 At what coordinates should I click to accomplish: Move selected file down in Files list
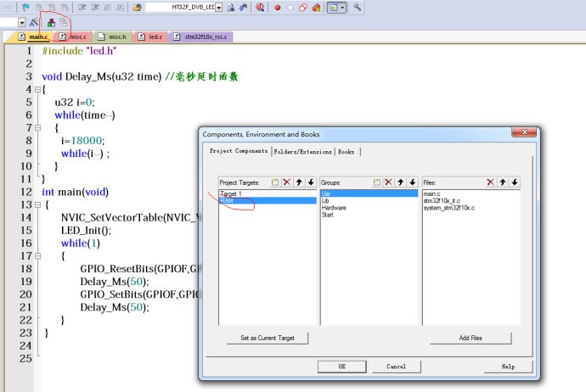(x=515, y=182)
